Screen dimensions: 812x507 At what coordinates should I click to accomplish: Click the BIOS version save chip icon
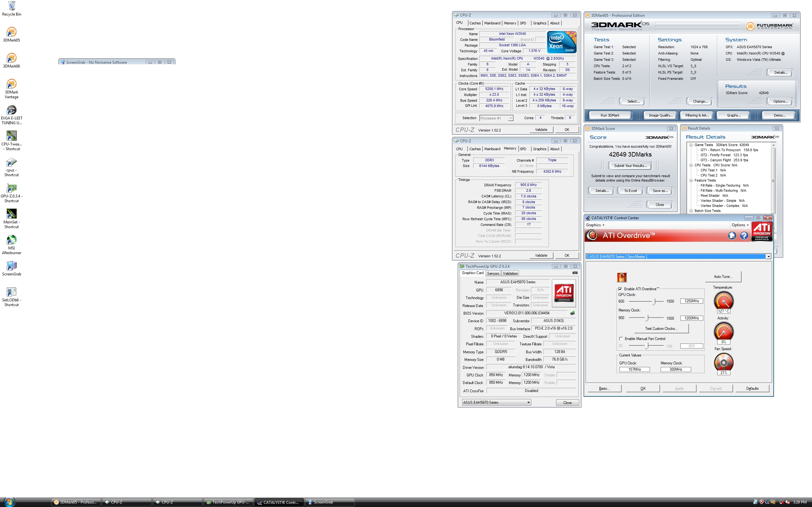[573, 313]
